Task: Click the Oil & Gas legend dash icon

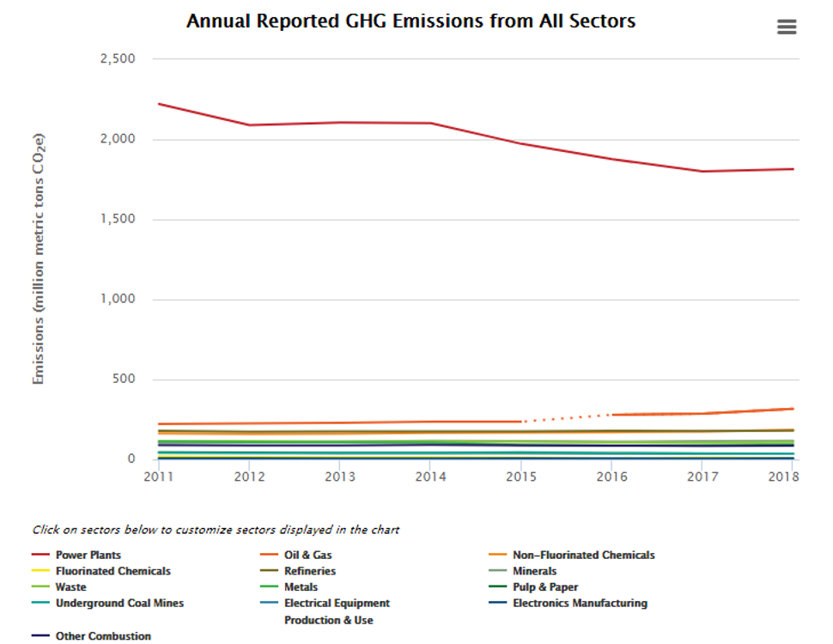Action: click(x=271, y=555)
